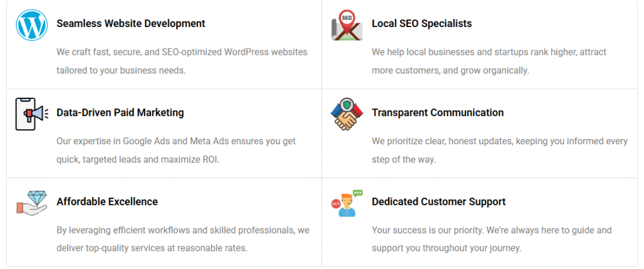This screenshot has width=644, height=269.
Task: Open the Affordable Excellence title
Action: click(x=107, y=202)
